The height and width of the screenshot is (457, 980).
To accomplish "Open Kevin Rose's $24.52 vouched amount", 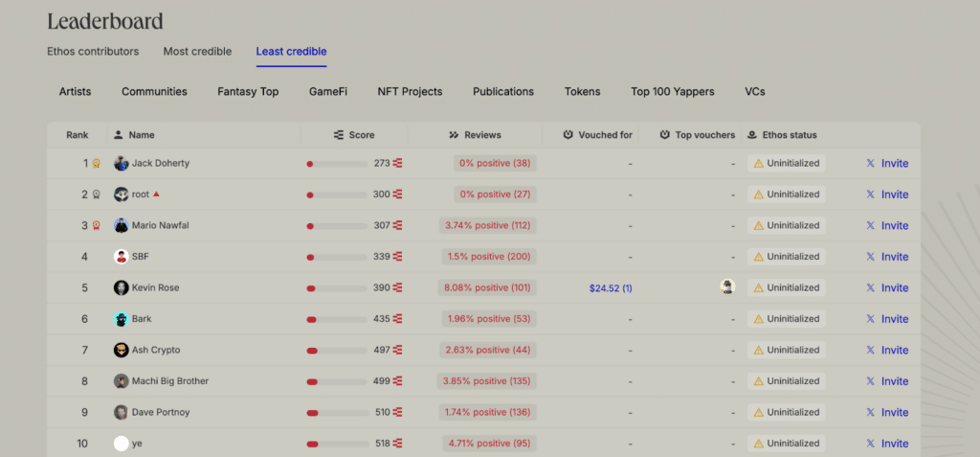I will coord(611,288).
